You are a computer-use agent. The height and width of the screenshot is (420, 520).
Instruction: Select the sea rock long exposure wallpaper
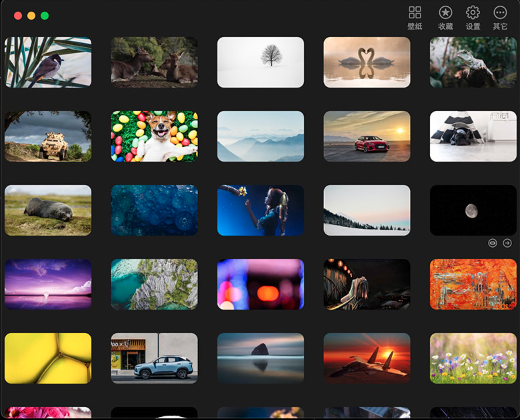[260, 358]
